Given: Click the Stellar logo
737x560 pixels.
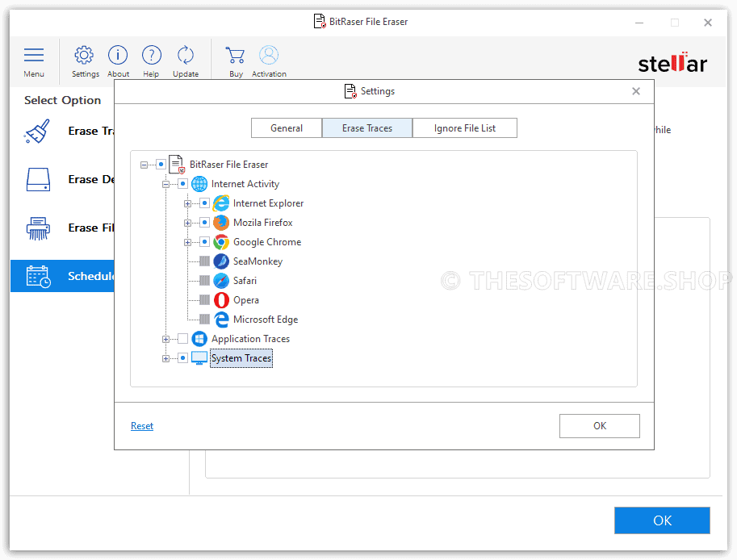Looking at the screenshot, I should [672, 63].
